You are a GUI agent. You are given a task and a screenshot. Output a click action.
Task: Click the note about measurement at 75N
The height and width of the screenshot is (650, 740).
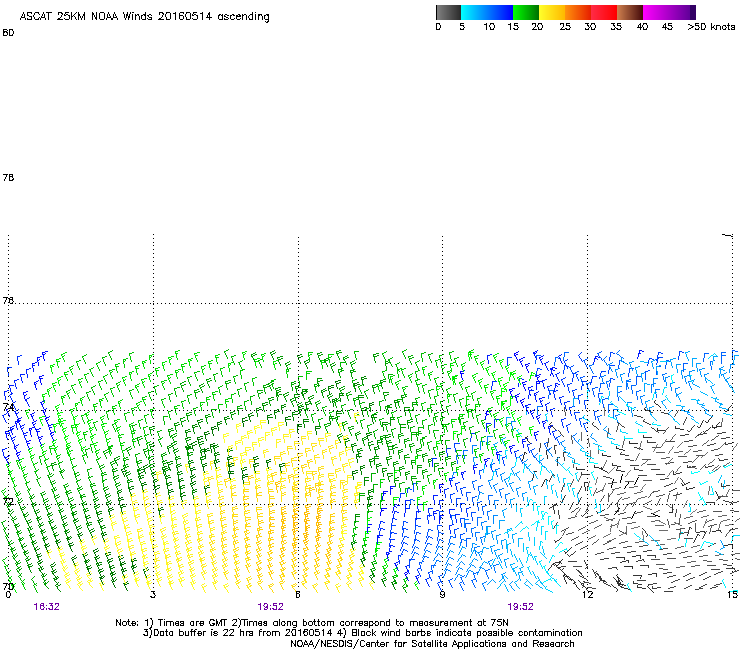(370, 623)
